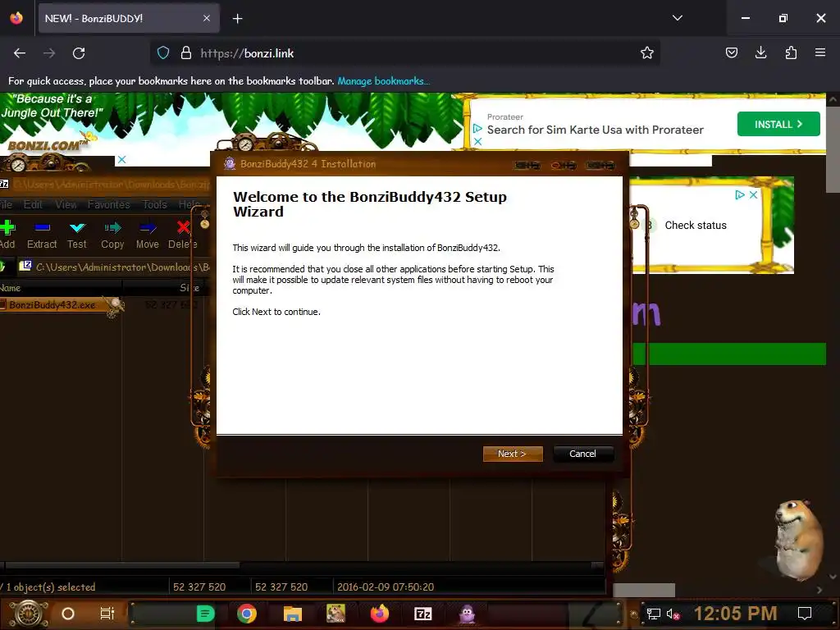Click the Manage bookmarks link
840x630 pixels.
click(x=383, y=81)
